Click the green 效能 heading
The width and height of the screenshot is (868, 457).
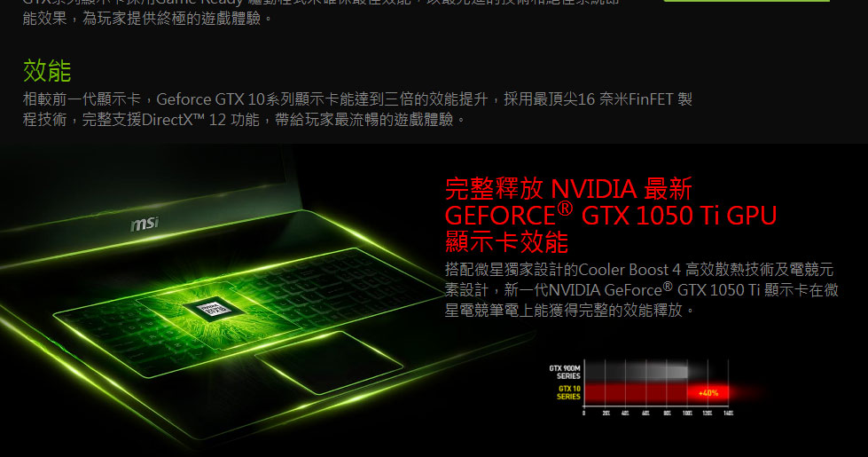(47, 71)
